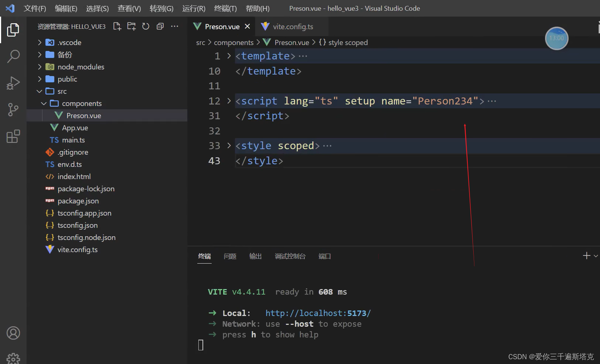Open the Extensions view
600x364 pixels.
(x=13, y=137)
